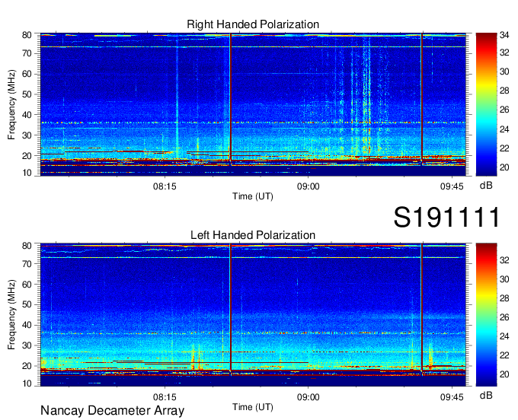
Task: Click the Left Handed Polarization title
Action: coord(253,235)
